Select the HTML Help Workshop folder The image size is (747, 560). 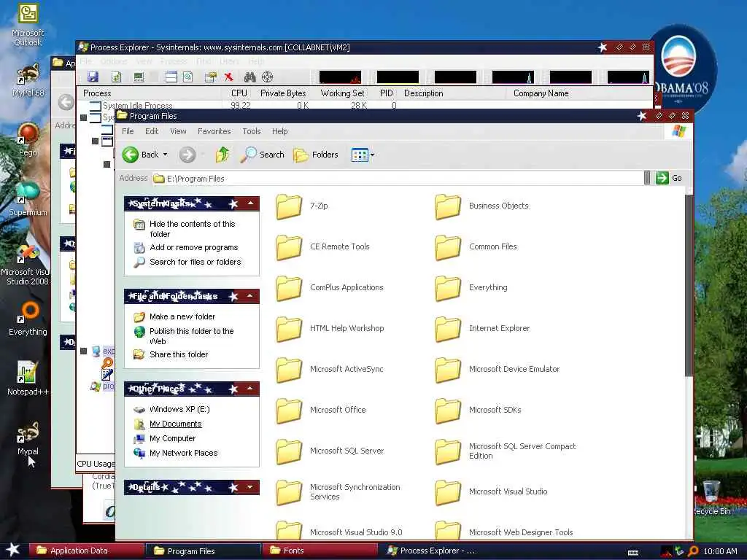coord(330,329)
